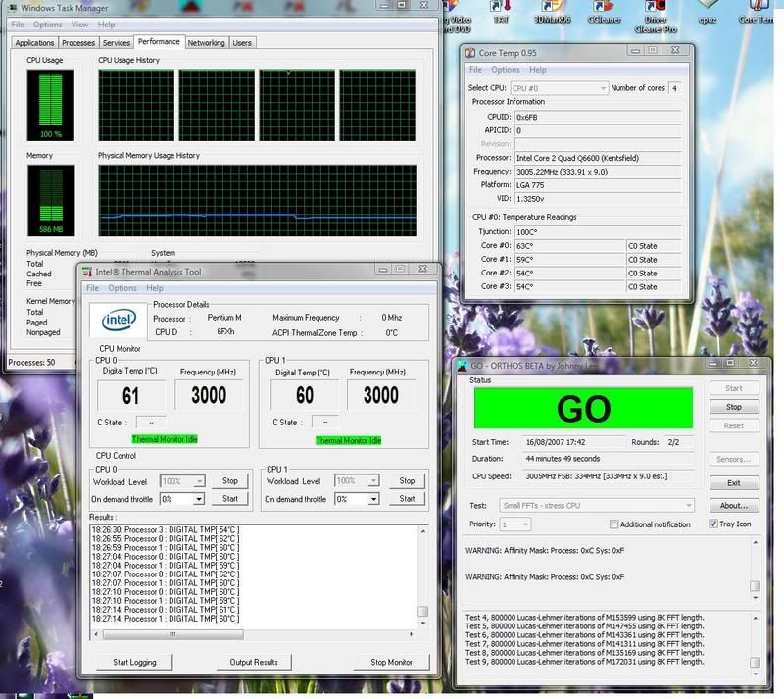Switch to the Services tab

(x=117, y=43)
